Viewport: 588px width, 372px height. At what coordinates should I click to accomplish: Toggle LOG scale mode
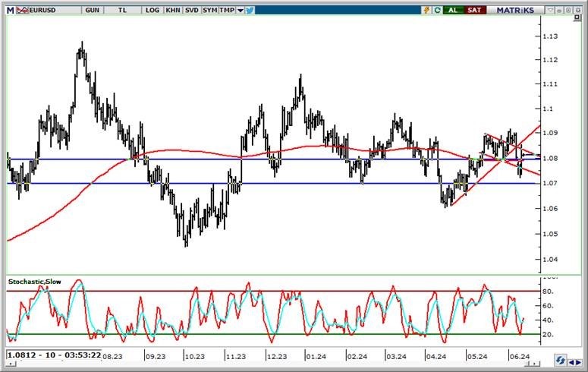click(x=153, y=10)
